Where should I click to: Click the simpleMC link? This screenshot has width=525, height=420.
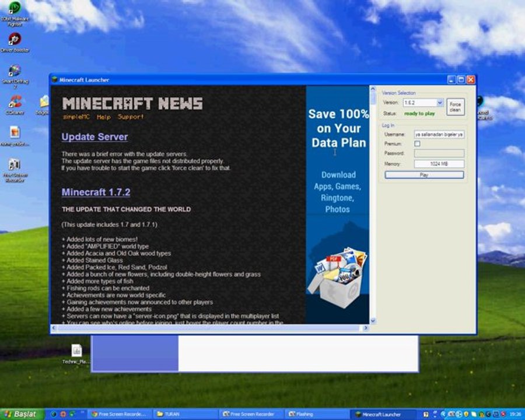[x=76, y=117]
